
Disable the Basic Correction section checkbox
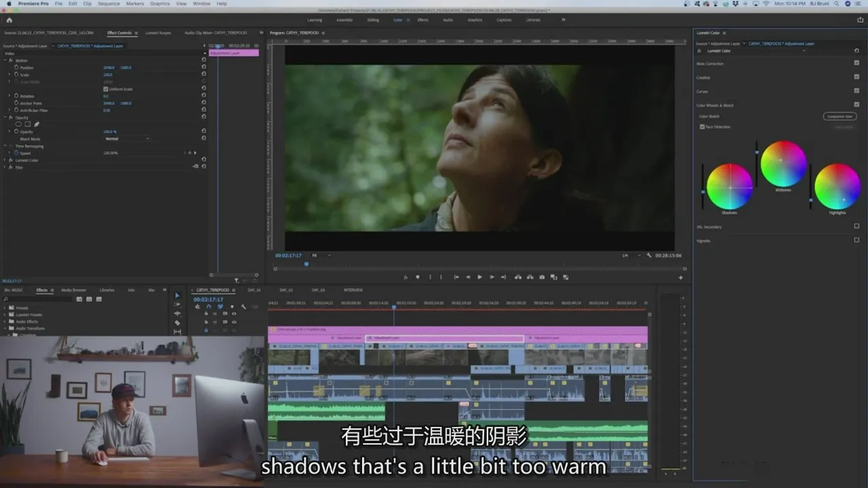point(856,63)
